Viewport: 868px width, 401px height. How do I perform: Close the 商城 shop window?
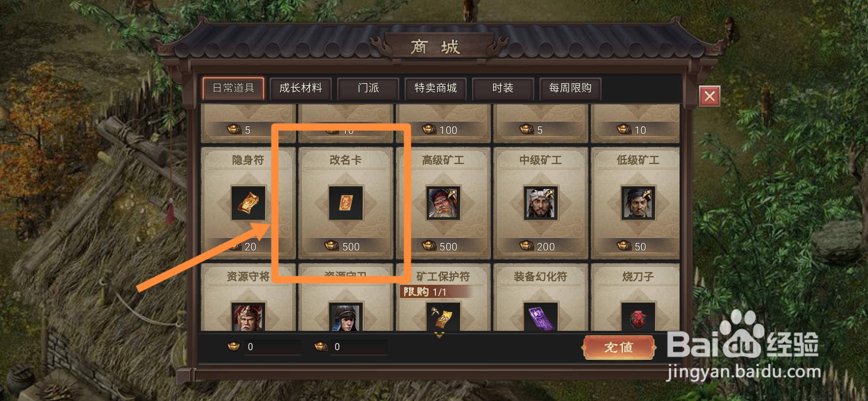[710, 97]
